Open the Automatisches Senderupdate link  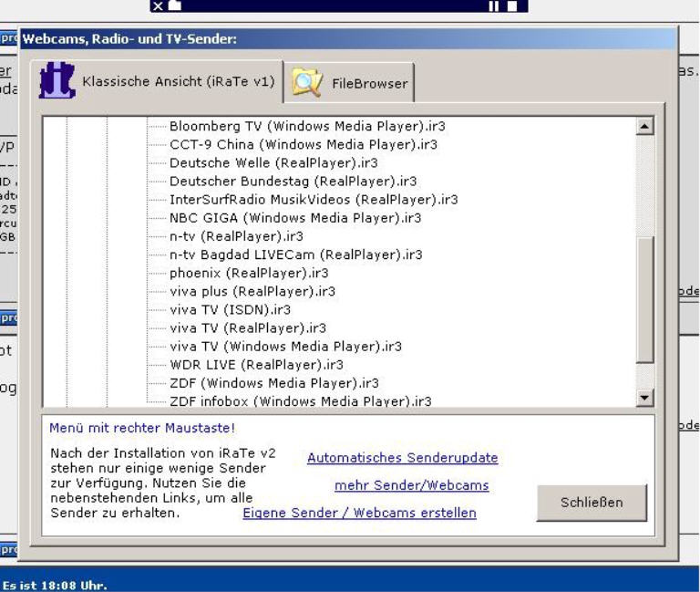point(402,458)
